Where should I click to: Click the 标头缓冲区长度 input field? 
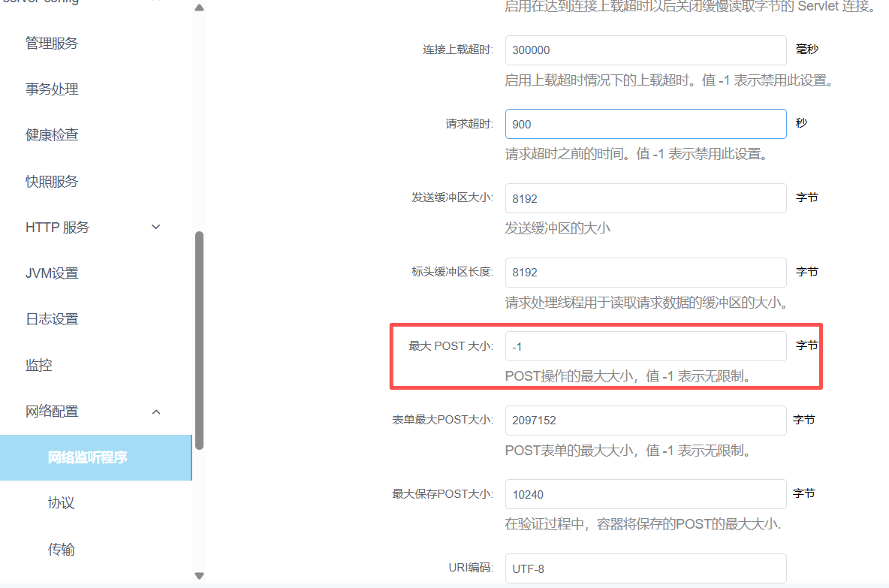coord(646,272)
